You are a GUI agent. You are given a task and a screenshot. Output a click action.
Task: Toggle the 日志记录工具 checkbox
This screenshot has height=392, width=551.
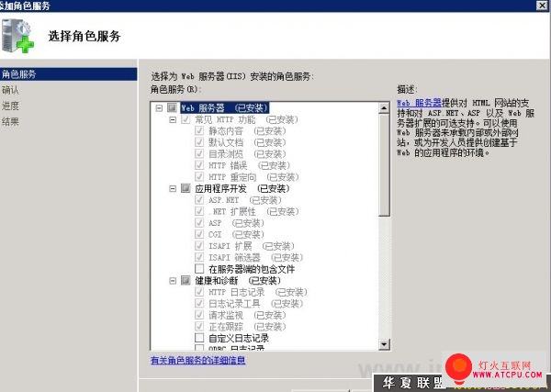(x=199, y=303)
